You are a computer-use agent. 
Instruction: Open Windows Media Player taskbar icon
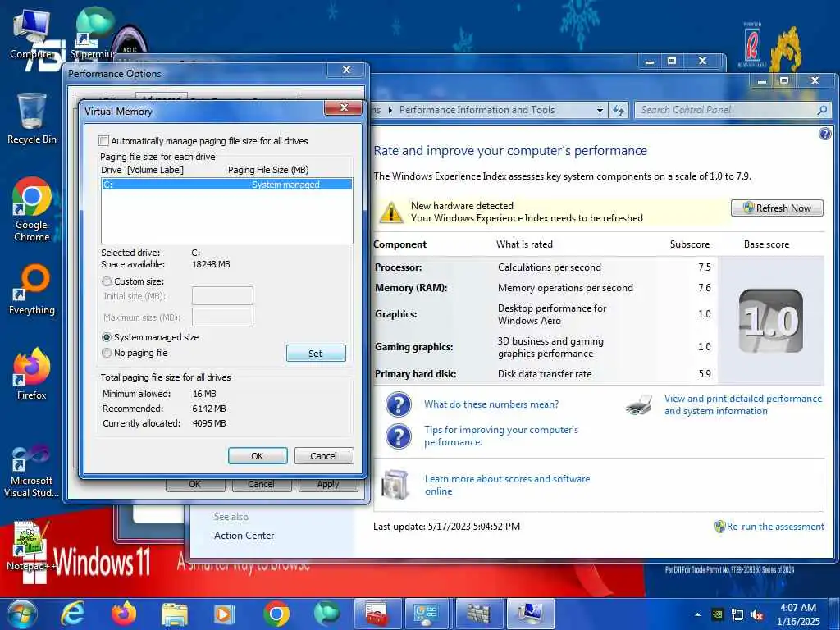click(225, 614)
